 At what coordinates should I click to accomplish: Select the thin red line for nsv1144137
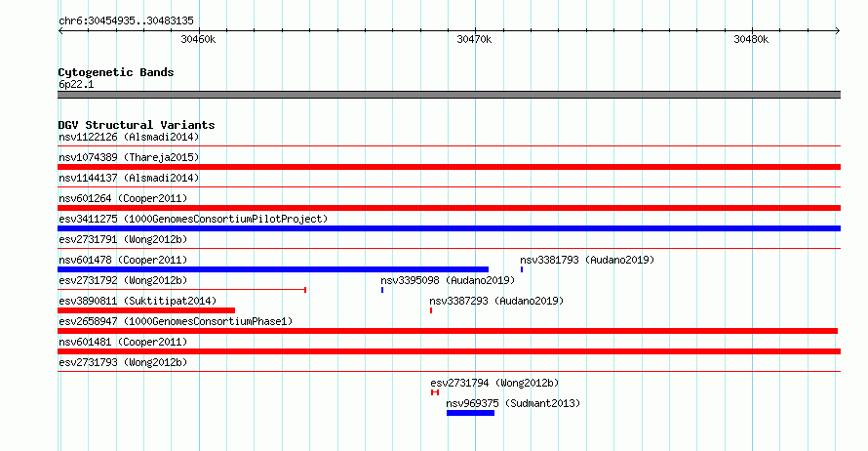click(x=449, y=187)
